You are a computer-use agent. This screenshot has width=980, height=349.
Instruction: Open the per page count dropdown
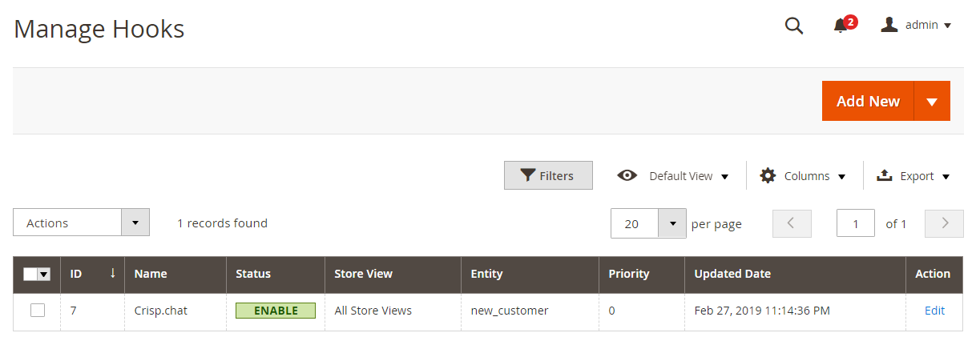[672, 223]
